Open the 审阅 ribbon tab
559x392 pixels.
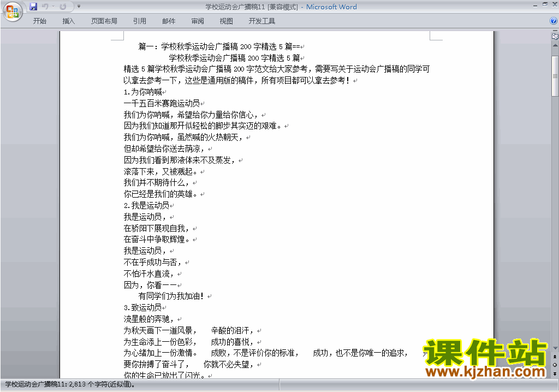tap(198, 21)
